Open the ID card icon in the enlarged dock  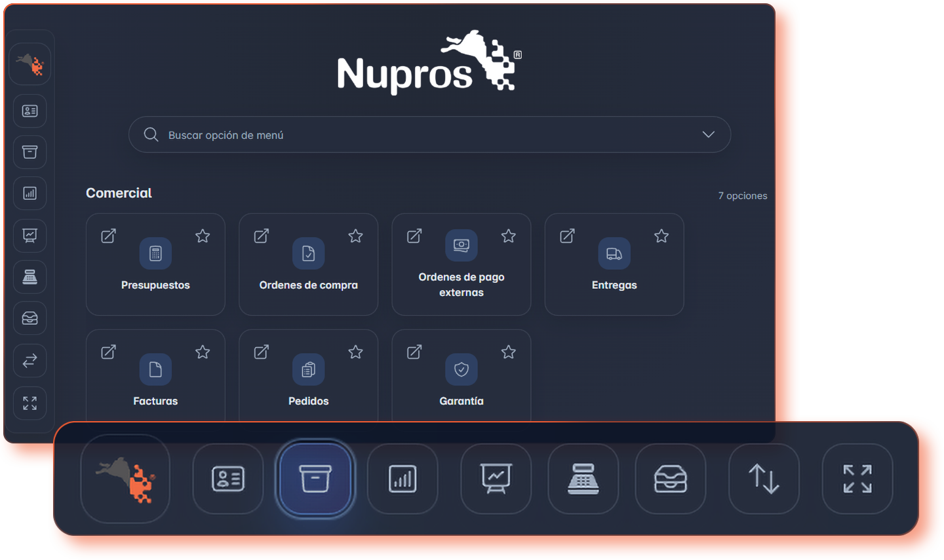[x=228, y=479]
